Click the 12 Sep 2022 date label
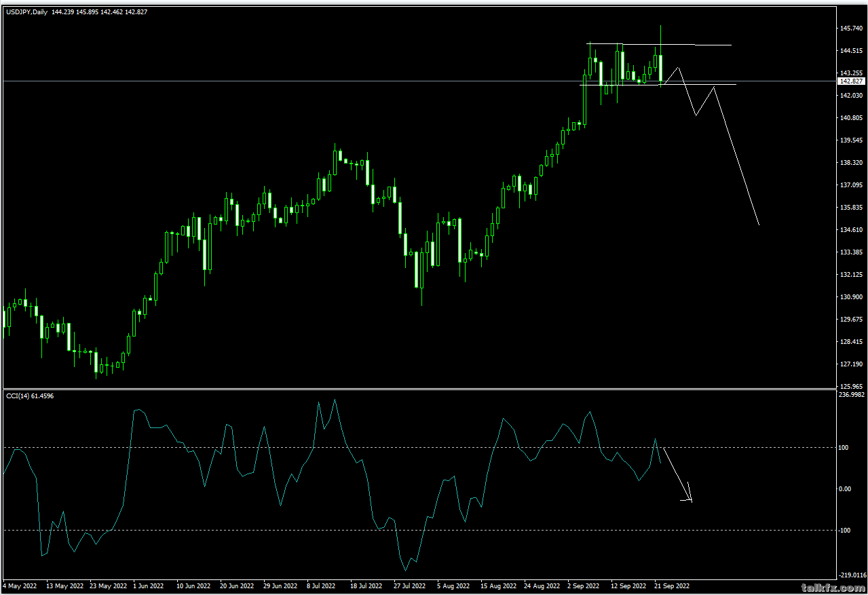 629,586
